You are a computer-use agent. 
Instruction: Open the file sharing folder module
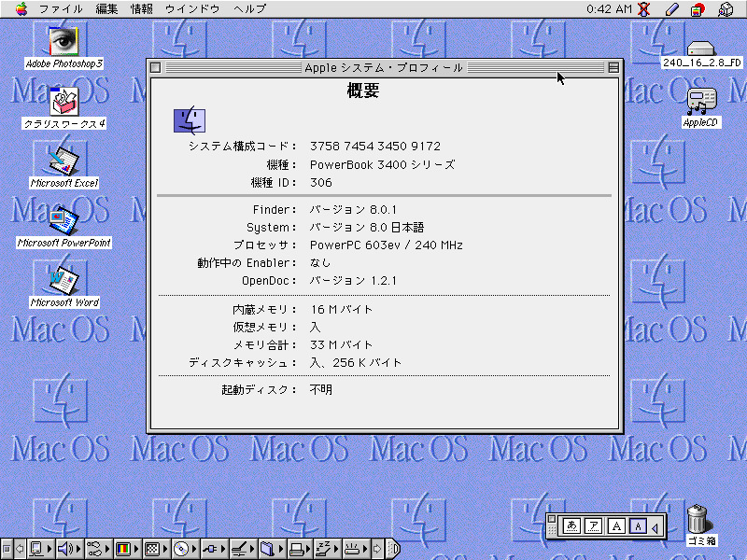(x=271, y=549)
